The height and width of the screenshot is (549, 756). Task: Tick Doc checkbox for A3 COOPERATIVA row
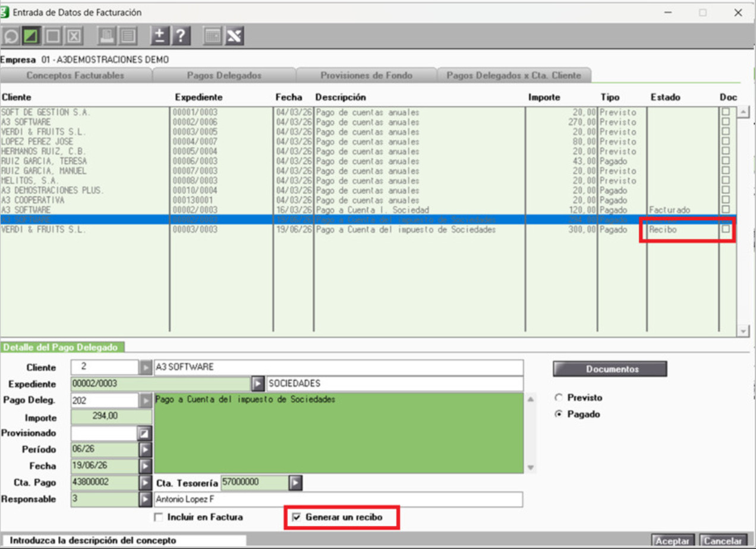pos(725,200)
